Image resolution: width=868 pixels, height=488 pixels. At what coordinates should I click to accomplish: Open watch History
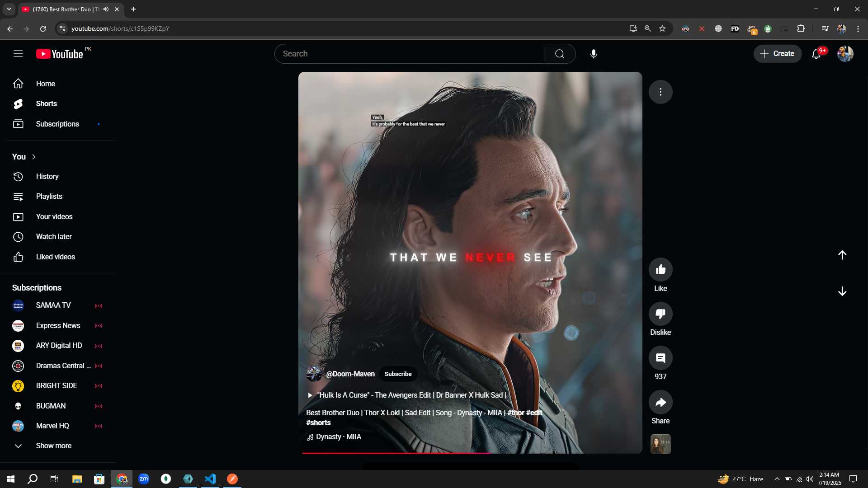point(58,177)
